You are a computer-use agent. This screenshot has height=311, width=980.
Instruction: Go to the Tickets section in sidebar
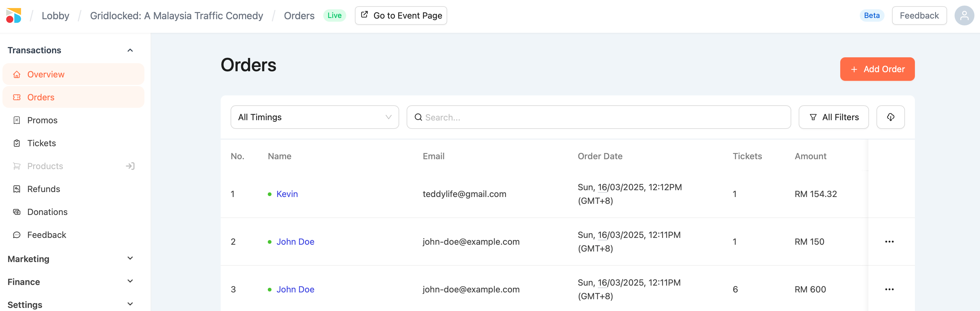pyautogui.click(x=42, y=143)
